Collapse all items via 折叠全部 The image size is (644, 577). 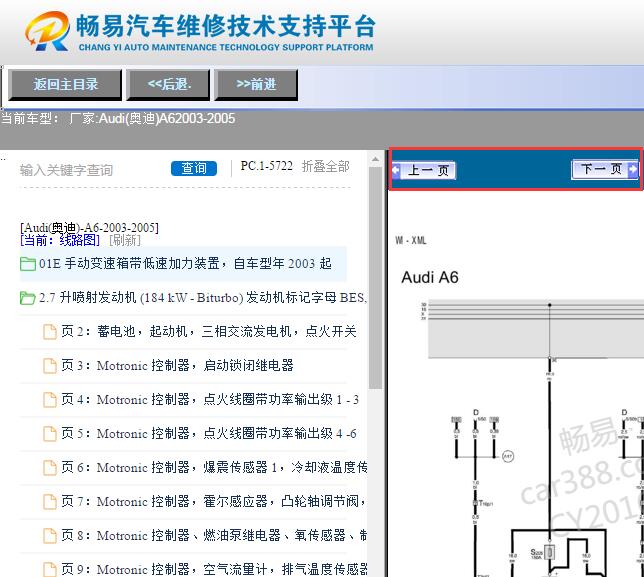pos(326,166)
